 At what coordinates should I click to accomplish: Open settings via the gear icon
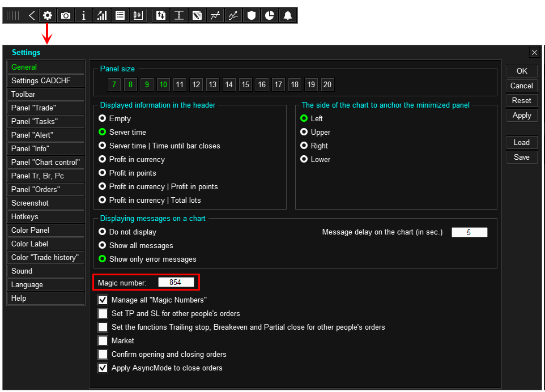click(x=47, y=15)
